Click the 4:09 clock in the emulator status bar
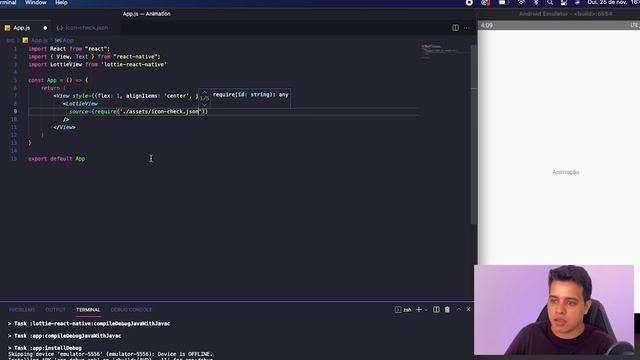The image size is (640, 360). point(487,25)
